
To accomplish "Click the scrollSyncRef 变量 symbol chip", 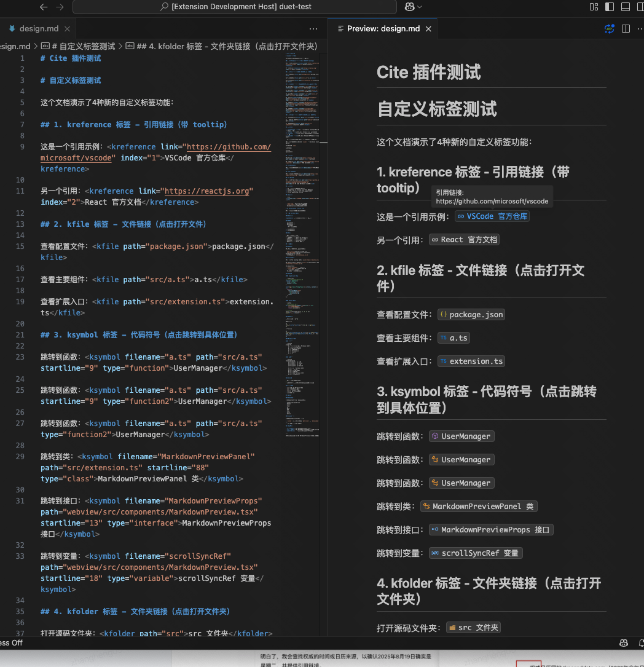I will [x=475, y=553].
